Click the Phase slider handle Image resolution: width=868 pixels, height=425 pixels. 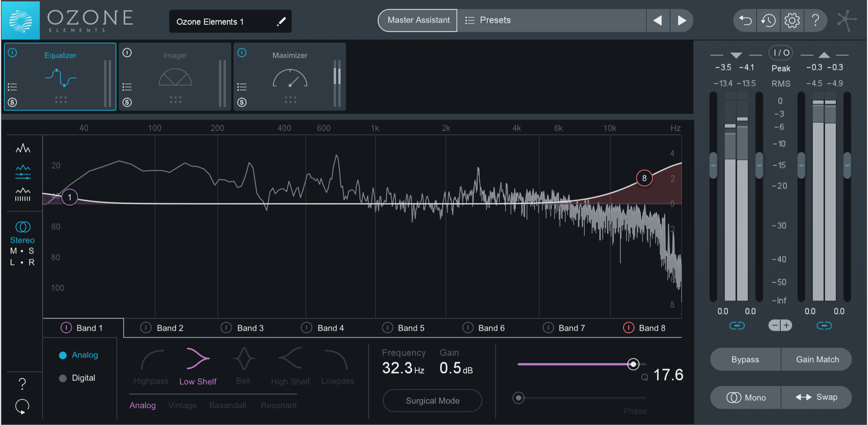(519, 398)
